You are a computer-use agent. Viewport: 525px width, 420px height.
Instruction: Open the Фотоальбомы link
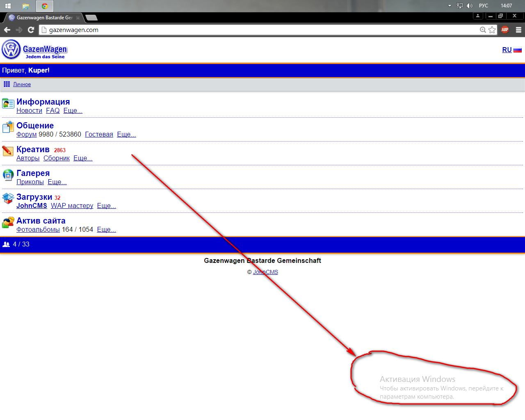[x=38, y=229]
